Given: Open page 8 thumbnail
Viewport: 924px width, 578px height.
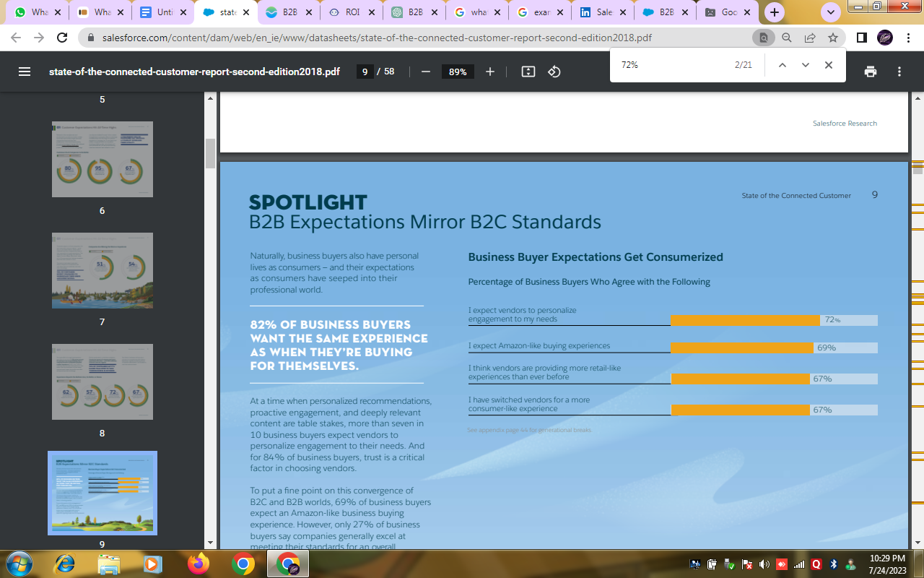Looking at the screenshot, I should (103, 381).
